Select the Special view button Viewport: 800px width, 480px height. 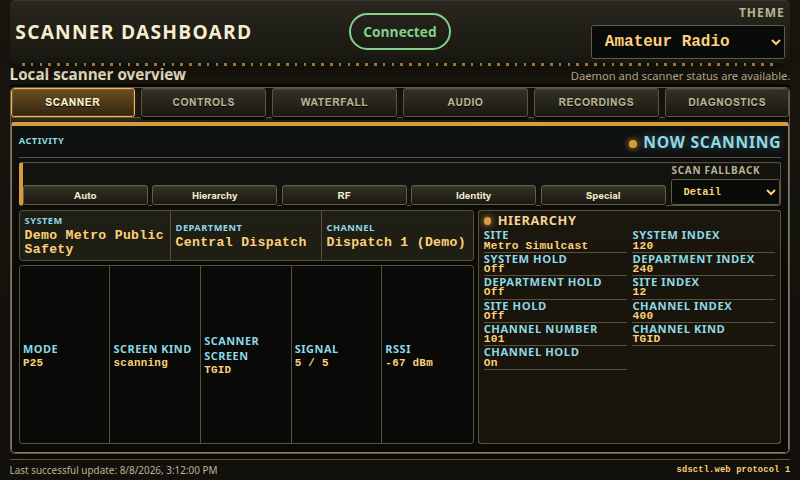point(603,195)
